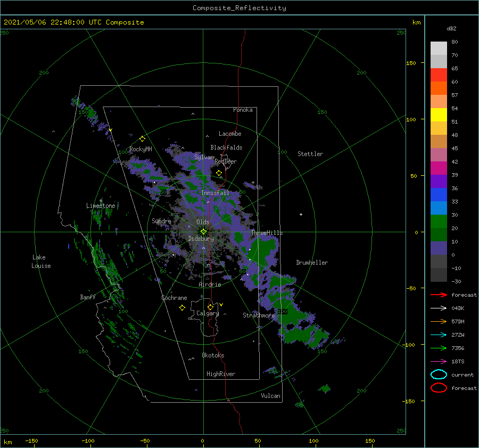Click the red forecast ellipse icon
The width and height of the screenshot is (479, 448).
[439, 388]
